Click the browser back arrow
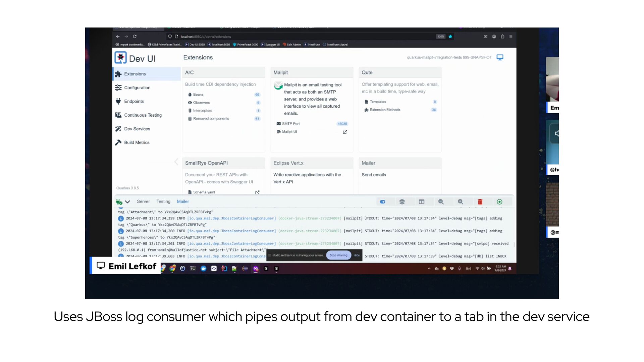The width and height of the screenshot is (644, 362). pos(118,37)
